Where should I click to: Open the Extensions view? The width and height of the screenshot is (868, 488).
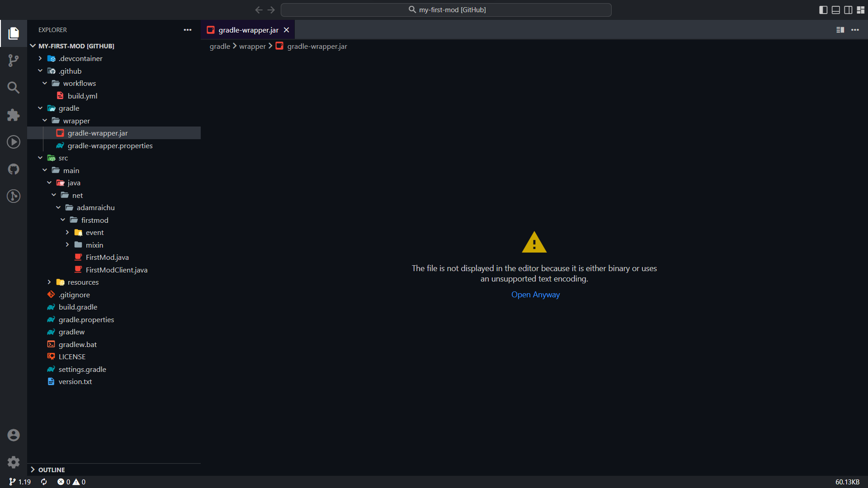(x=14, y=115)
